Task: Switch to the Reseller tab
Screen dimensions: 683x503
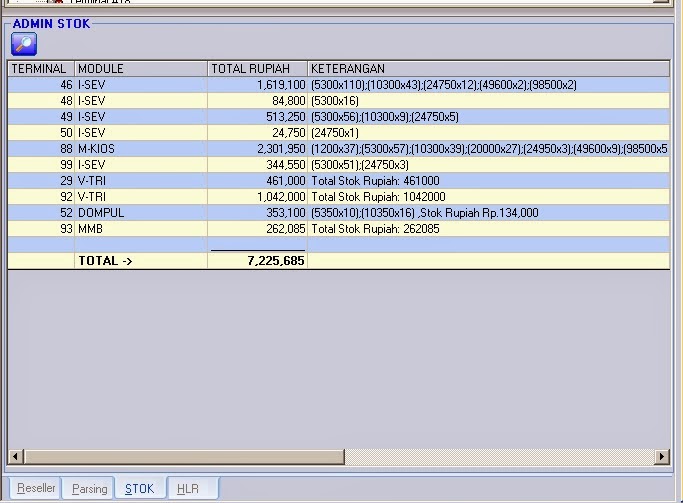Action: (x=36, y=488)
